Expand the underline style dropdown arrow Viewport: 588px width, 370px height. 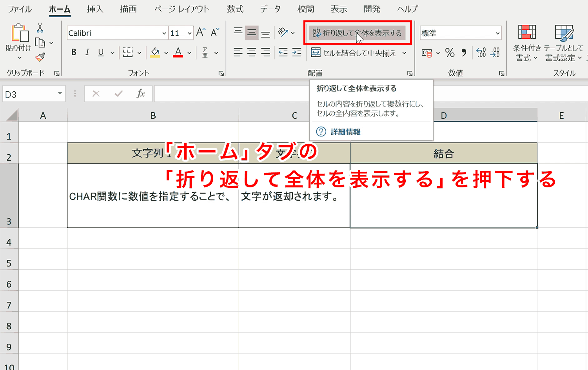[113, 53]
